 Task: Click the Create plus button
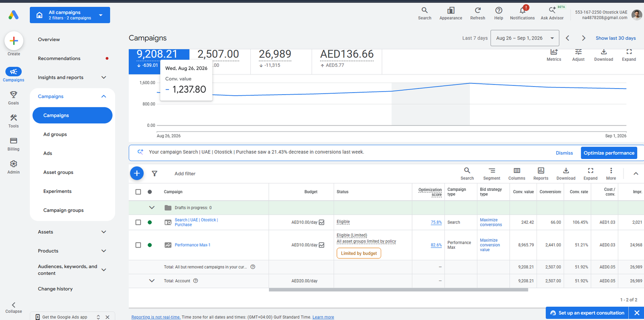coord(14,41)
